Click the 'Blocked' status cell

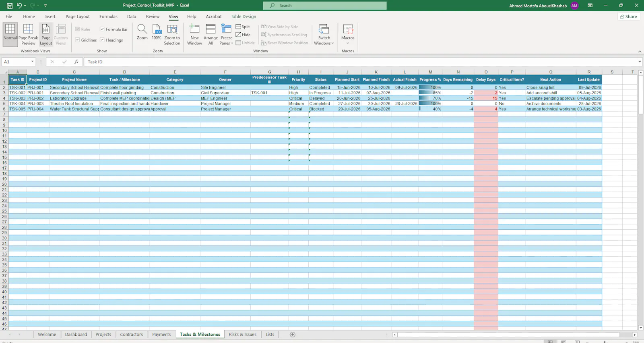[321, 109]
